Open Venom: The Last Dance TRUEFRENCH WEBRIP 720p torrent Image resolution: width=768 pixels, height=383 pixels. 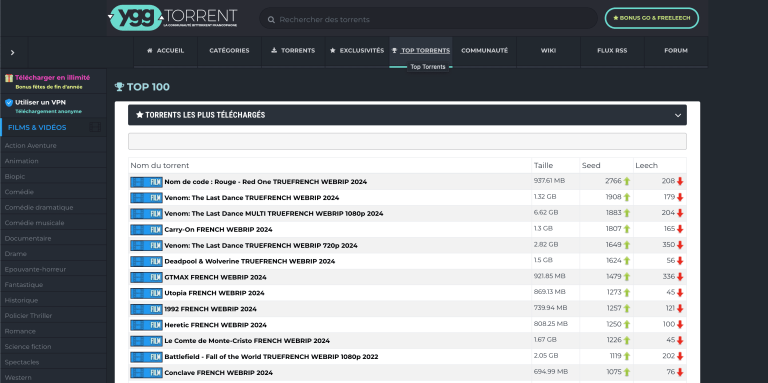pyautogui.click(x=261, y=245)
